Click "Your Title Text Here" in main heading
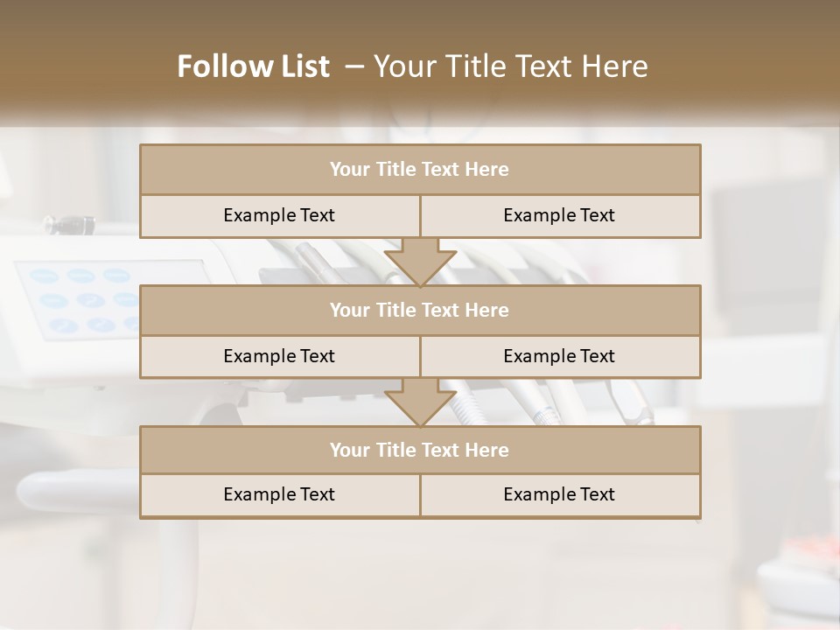 510,66
